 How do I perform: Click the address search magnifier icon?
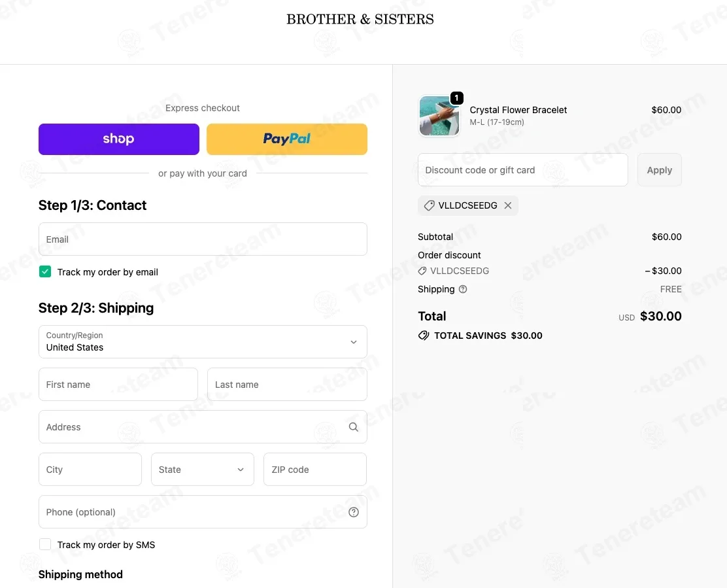(x=353, y=427)
